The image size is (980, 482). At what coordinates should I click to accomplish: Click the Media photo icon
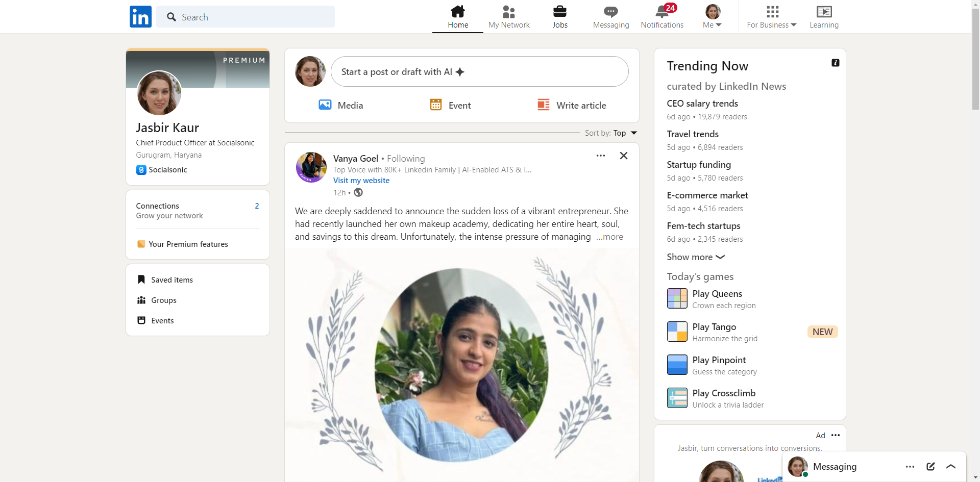point(325,105)
